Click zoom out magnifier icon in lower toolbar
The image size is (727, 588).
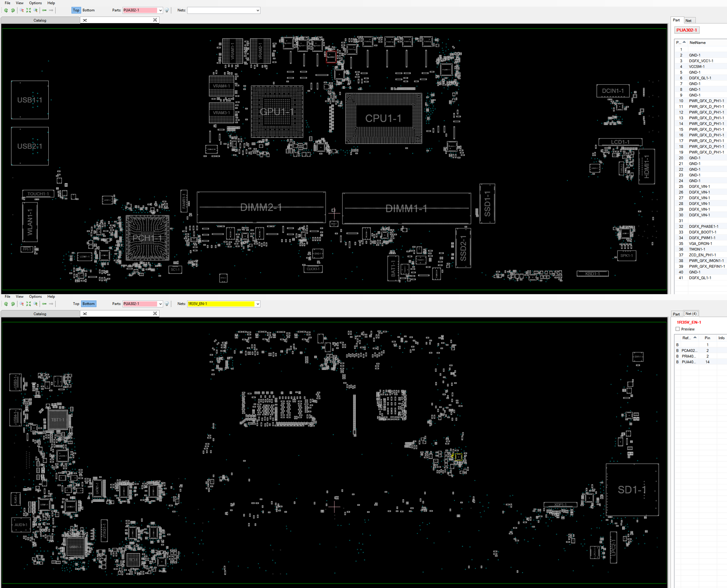point(21,304)
